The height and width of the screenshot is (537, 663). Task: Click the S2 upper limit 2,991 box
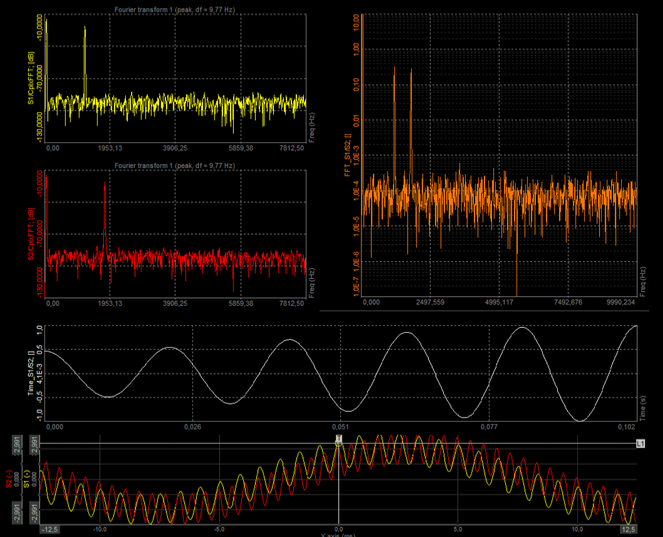[x=18, y=446]
